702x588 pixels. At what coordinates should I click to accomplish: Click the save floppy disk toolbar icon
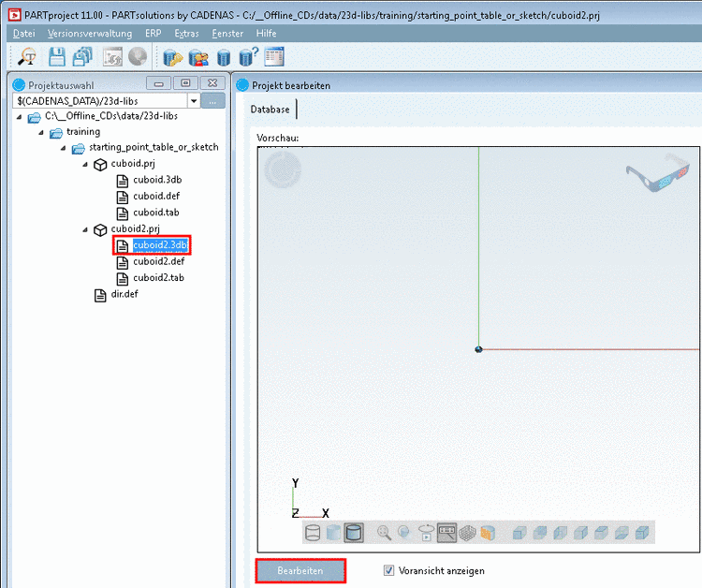pyautogui.click(x=57, y=57)
